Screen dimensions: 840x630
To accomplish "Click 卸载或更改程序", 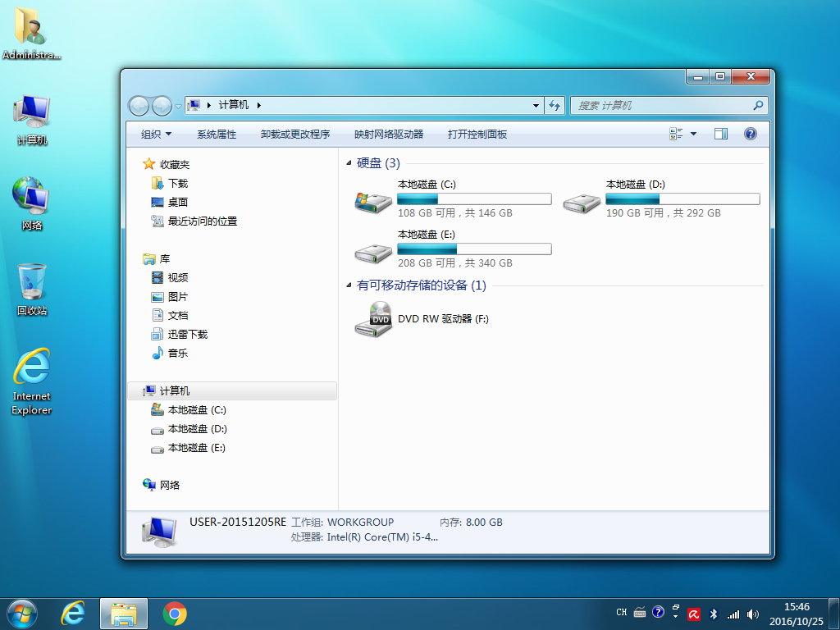I will (295, 135).
